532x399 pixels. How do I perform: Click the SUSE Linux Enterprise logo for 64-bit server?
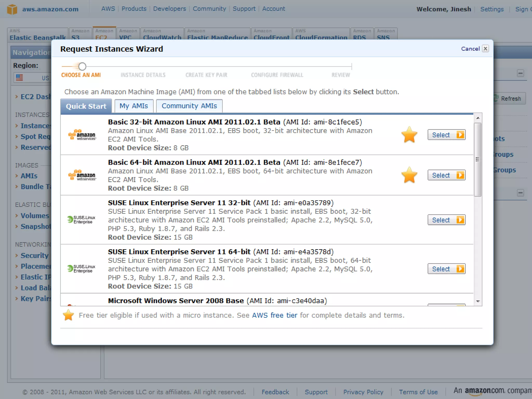pos(82,269)
